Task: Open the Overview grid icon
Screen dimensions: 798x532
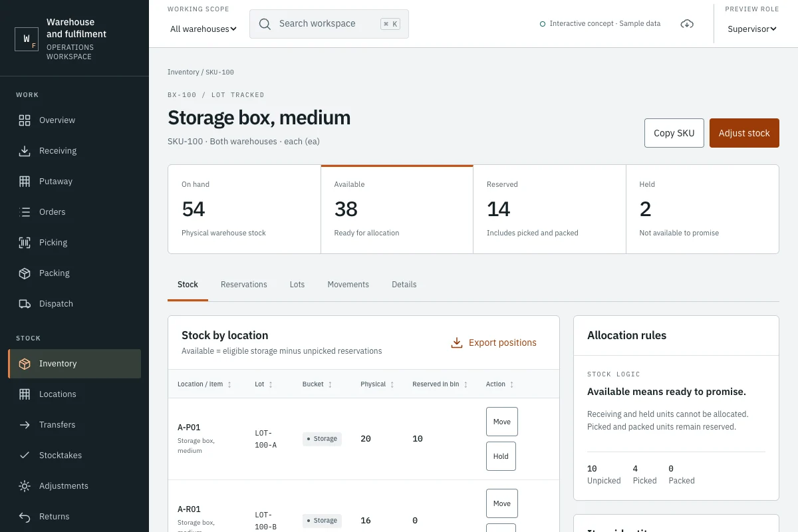Action: (x=25, y=120)
